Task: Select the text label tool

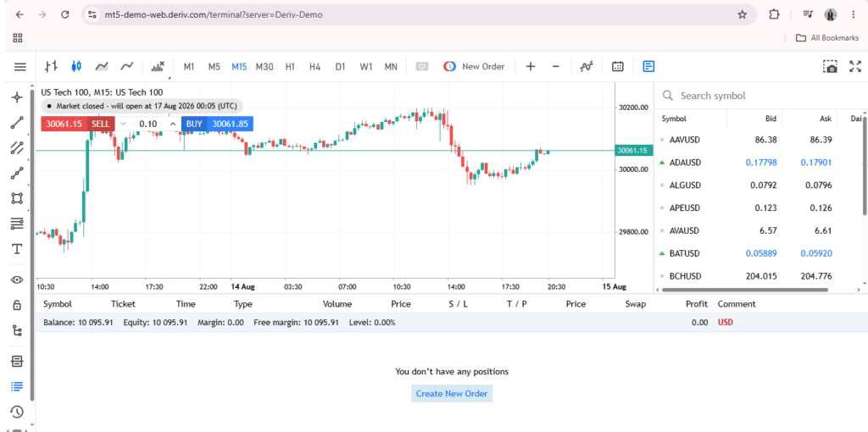Action: pos(17,249)
